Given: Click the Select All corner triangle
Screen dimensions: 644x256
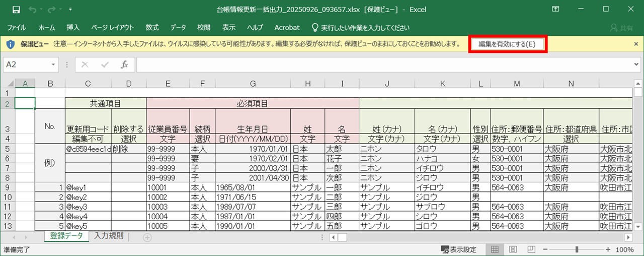Looking at the screenshot, I should tap(10, 83).
